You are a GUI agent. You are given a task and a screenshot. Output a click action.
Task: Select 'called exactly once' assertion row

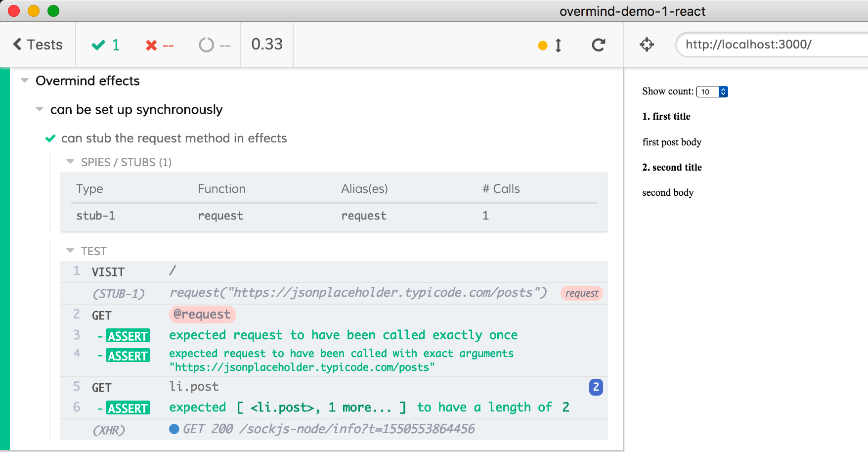tap(334, 335)
